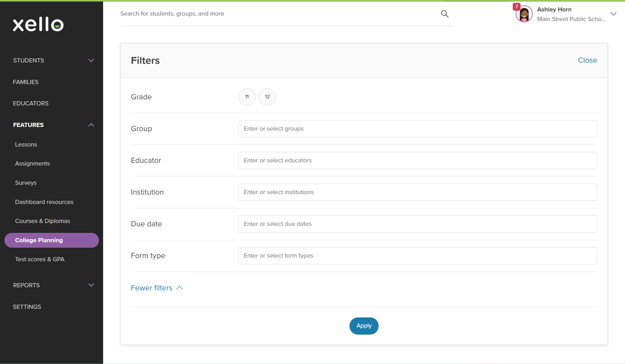
Task: Apply the selected filters
Action: 364,326
